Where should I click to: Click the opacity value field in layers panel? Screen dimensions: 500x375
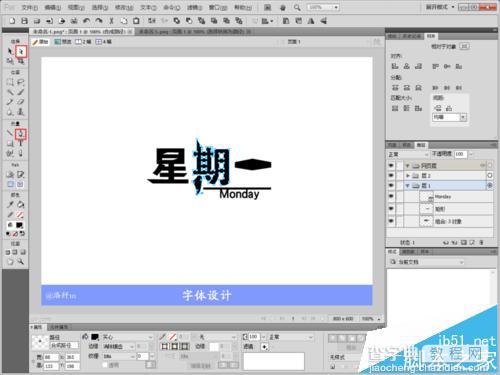(x=460, y=154)
